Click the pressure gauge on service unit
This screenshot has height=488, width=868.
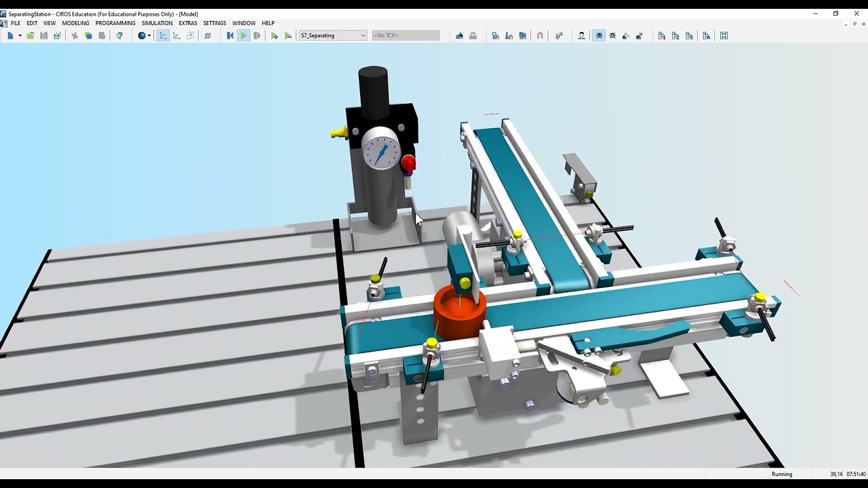coord(380,149)
